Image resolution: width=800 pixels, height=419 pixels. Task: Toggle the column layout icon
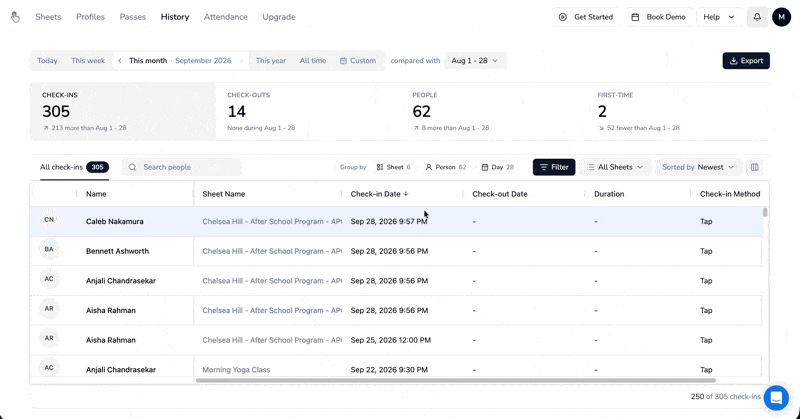(x=755, y=167)
